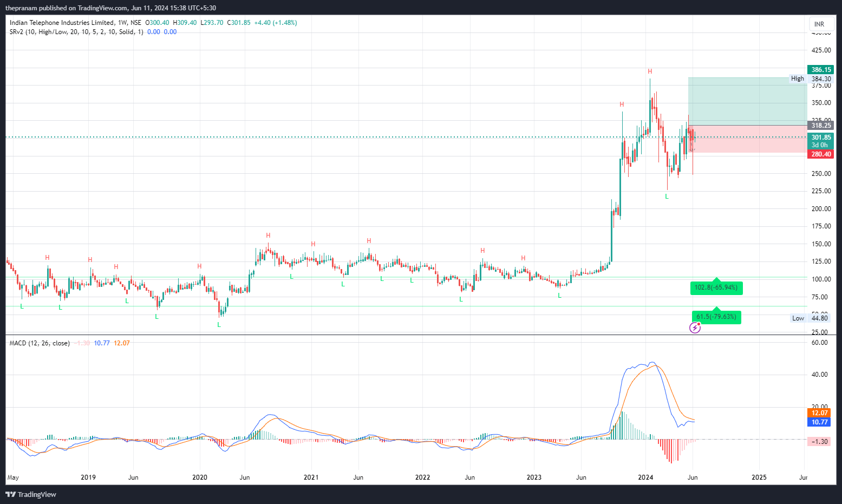Image resolution: width=842 pixels, height=504 pixels.
Task: Click the 61.5(-79.63%) green callout
Action: 716,317
